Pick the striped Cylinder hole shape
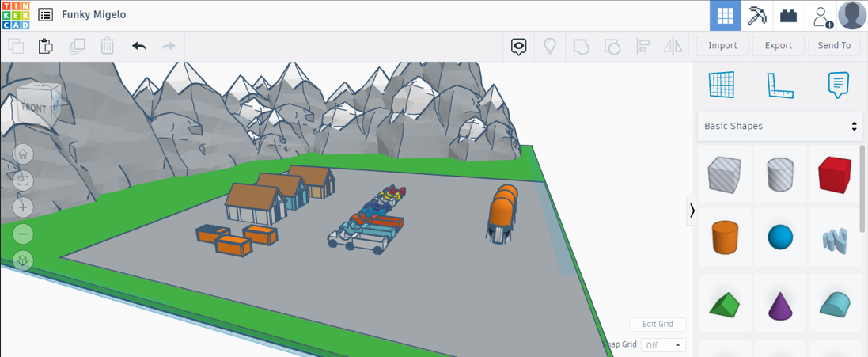 pyautogui.click(x=779, y=173)
